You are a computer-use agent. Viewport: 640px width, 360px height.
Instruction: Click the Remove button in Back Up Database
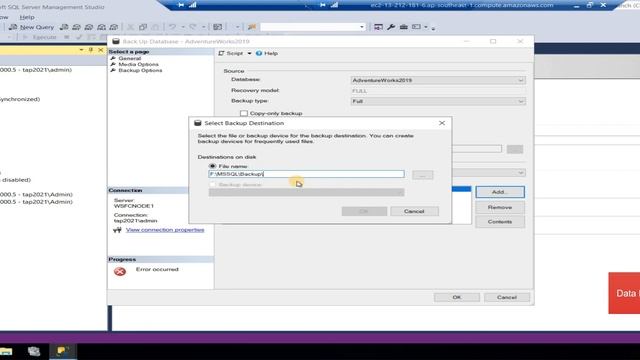pyautogui.click(x=500, y=207)
